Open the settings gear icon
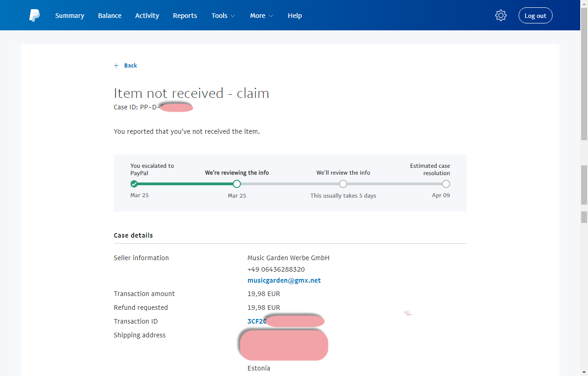 click(x=501, y=16)
